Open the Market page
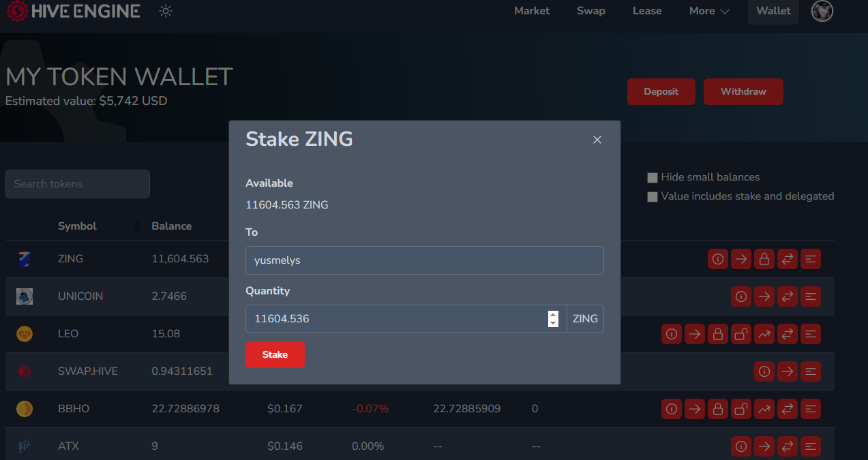The width and height of the screenshot is (868, 460). pyautogui.click(x=532, y=11)
